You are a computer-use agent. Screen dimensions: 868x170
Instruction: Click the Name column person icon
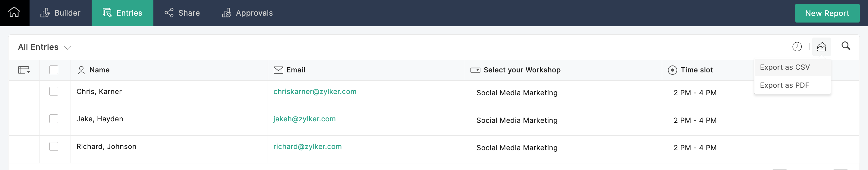tap(81, 70)
